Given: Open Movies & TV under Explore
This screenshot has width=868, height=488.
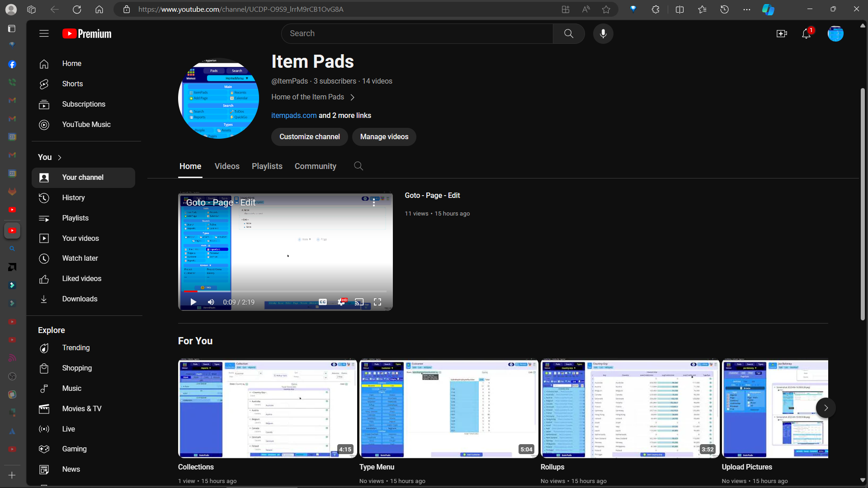Looking at the screenshot, I should pyautogui.click(x=83, y=409).
